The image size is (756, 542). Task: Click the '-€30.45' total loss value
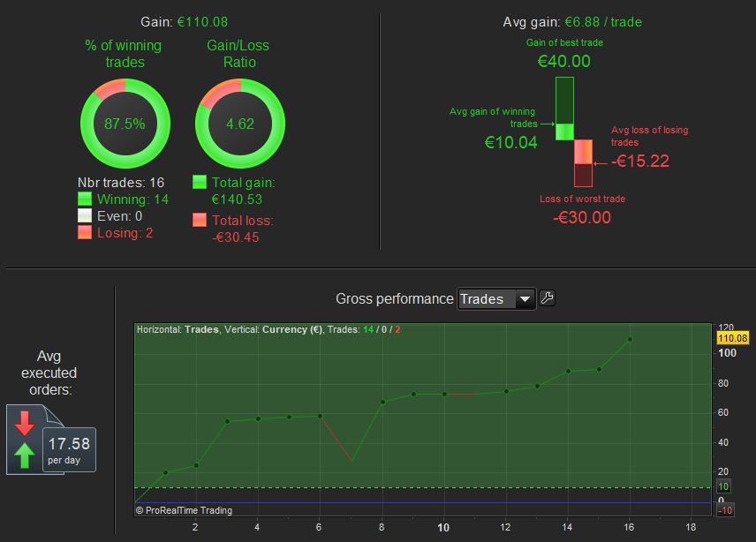[235, 237]
